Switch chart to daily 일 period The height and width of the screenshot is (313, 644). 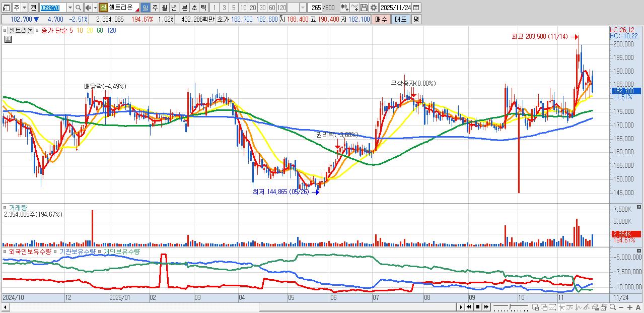click(145, 8)
